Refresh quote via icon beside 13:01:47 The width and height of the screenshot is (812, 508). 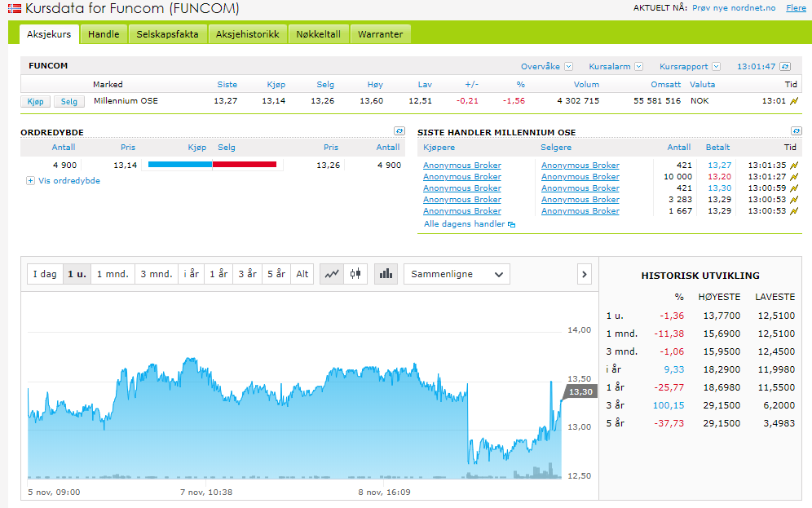click(785, 66)
